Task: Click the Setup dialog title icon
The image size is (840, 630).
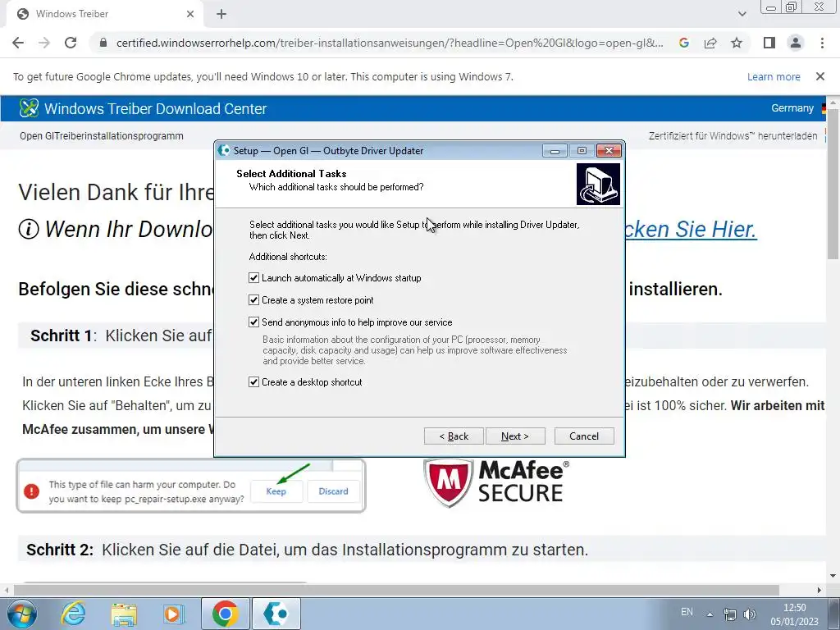Action: [224, 151]
